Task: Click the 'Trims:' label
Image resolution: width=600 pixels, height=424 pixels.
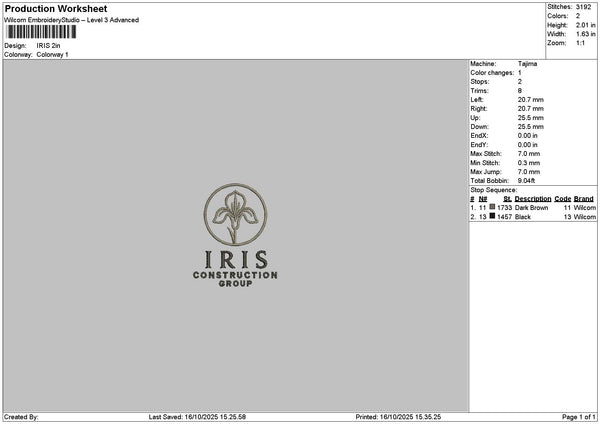Action: click(479, 91)
